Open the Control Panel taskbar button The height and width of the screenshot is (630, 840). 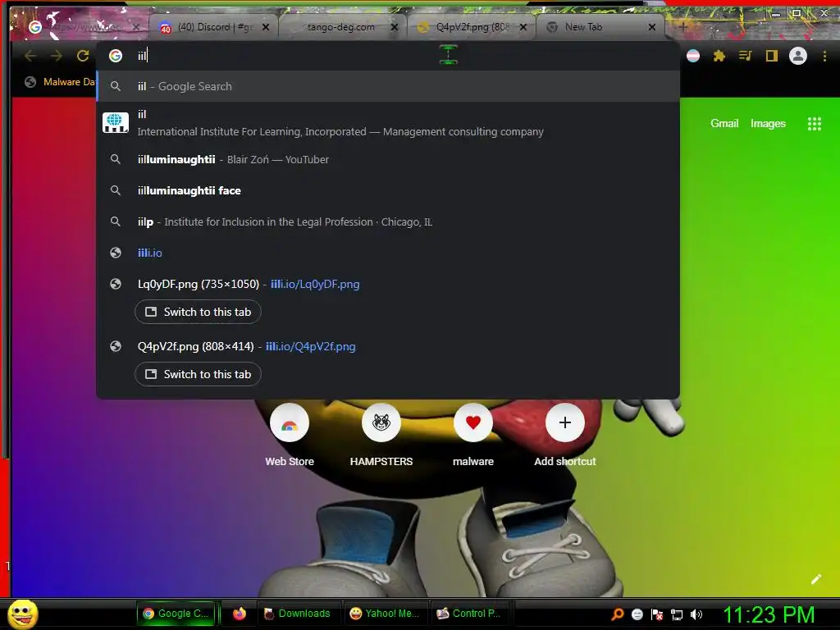pyautogui.click(x=469, y=614)
